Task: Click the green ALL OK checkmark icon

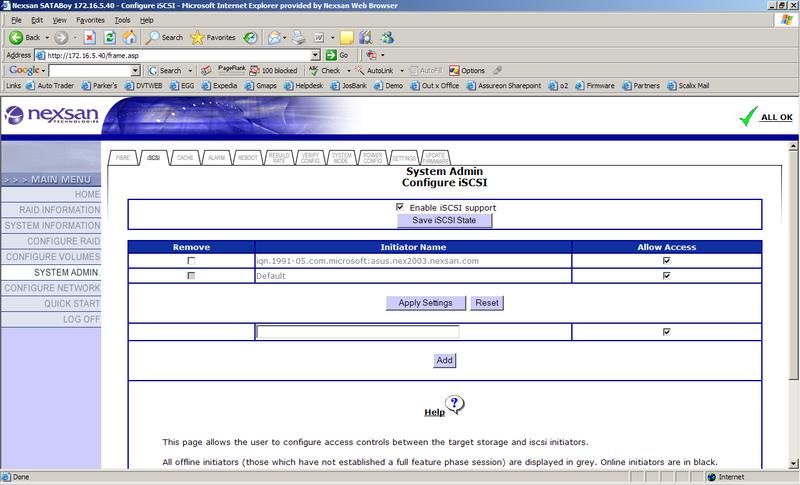Action: (748, 116)
